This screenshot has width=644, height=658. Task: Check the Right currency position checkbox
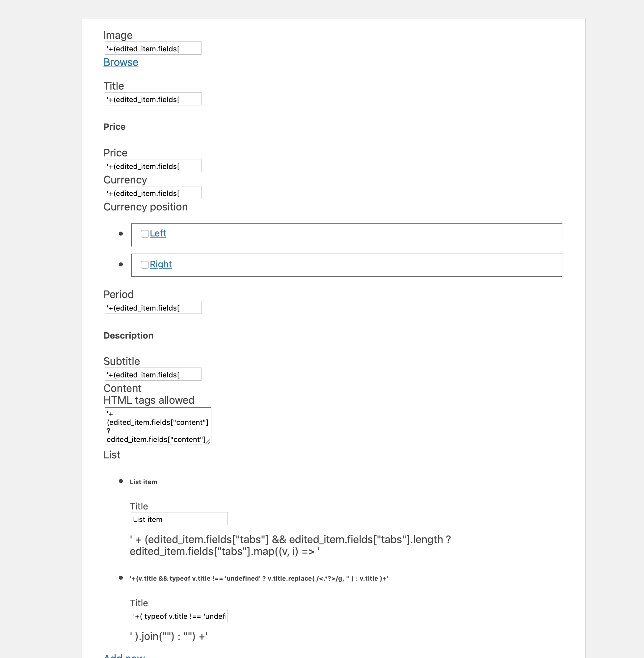[145, 264]
